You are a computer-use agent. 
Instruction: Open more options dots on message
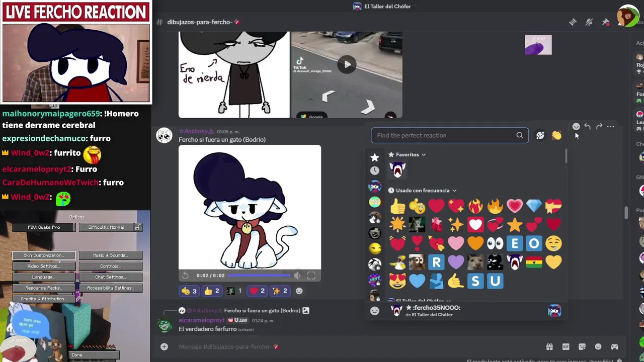(610, 127)
